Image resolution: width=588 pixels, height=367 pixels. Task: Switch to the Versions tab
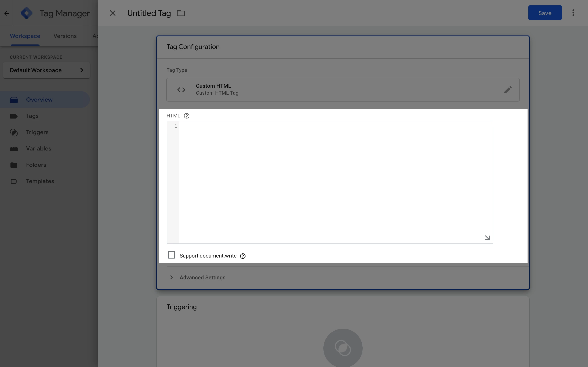pos(65,36)
